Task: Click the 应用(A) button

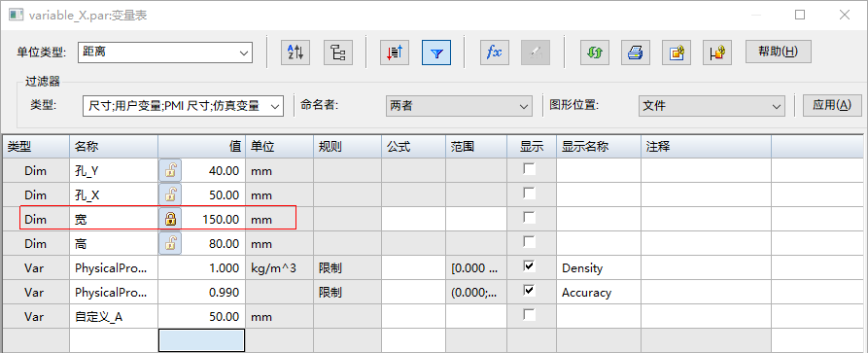Action: (832, 105)
